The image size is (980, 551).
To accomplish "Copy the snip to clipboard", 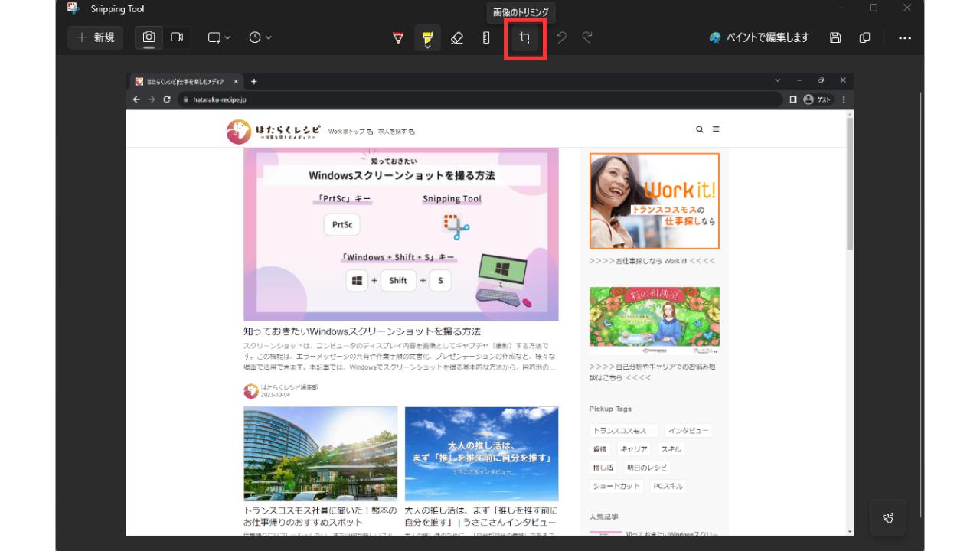I will [865, 37].
